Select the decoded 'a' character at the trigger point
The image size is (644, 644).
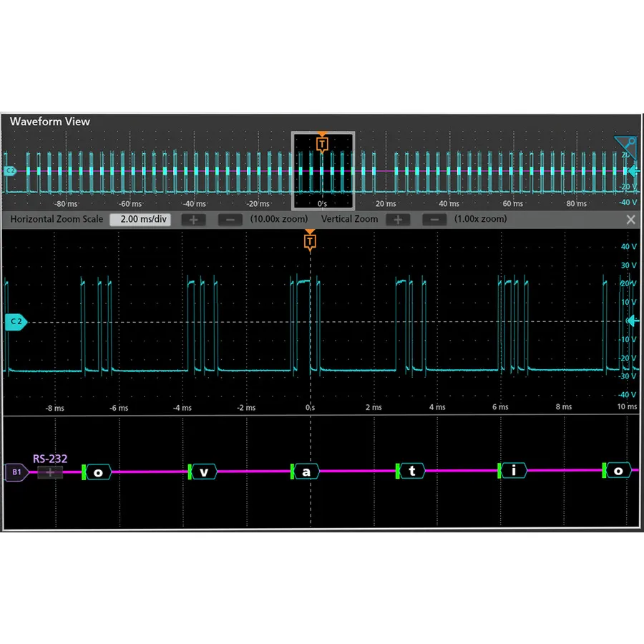pyautogui.click(x=306, y=471)
